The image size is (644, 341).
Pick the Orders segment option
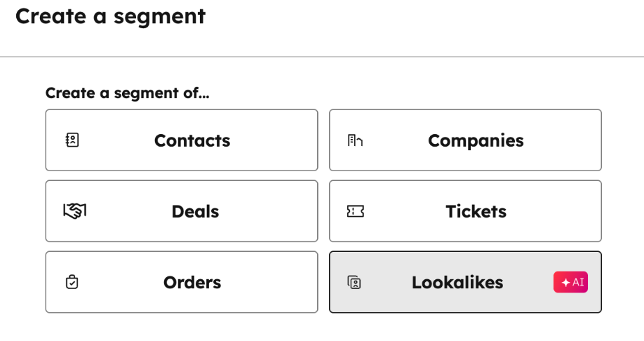pyautogui.click(x=182, y=282)
